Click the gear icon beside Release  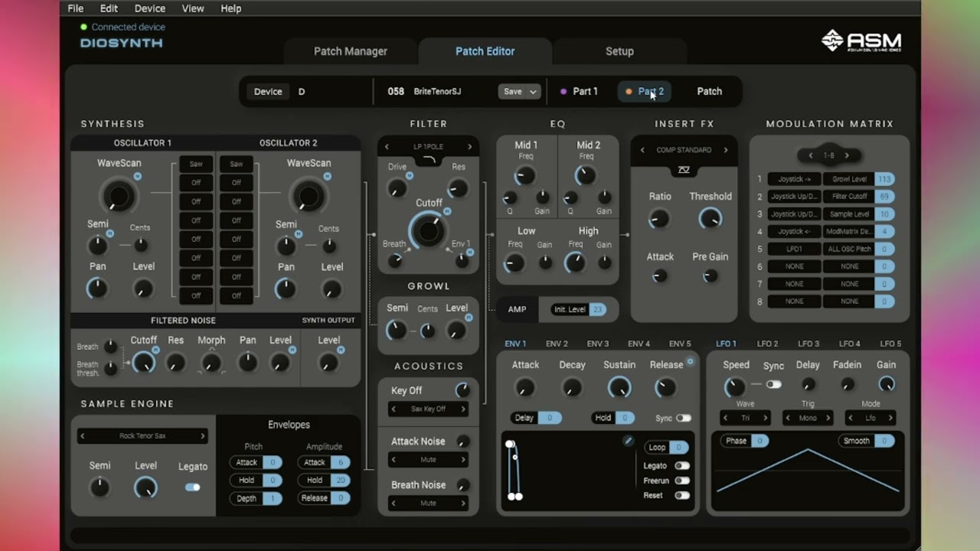coord(690,361)
